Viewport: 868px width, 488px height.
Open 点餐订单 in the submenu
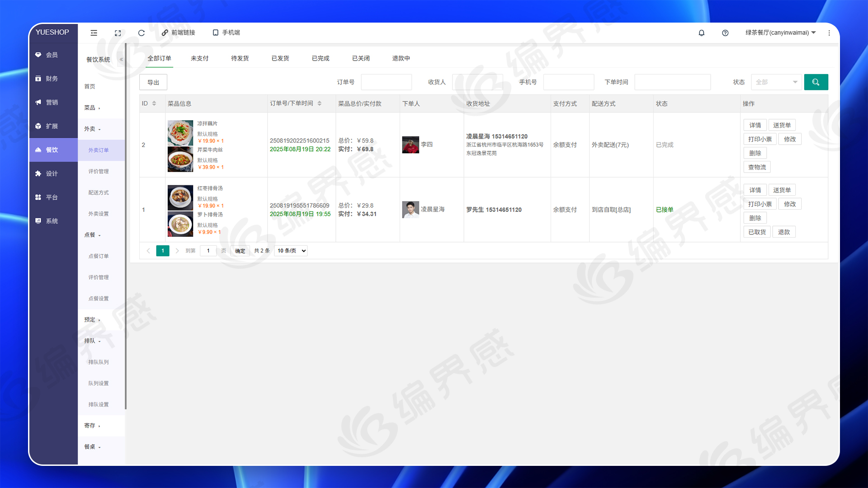(101, 256)
